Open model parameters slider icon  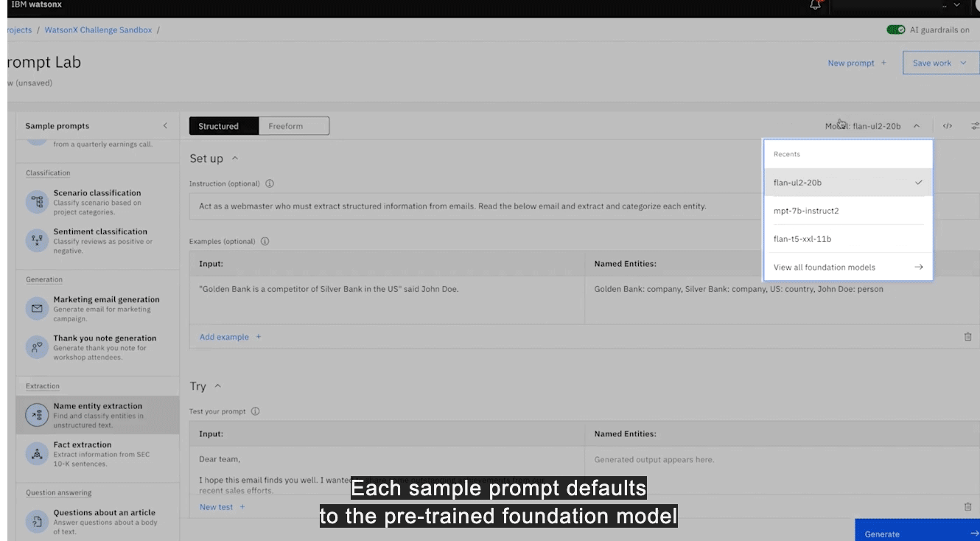pyautogui.click(x=975, y=126)
